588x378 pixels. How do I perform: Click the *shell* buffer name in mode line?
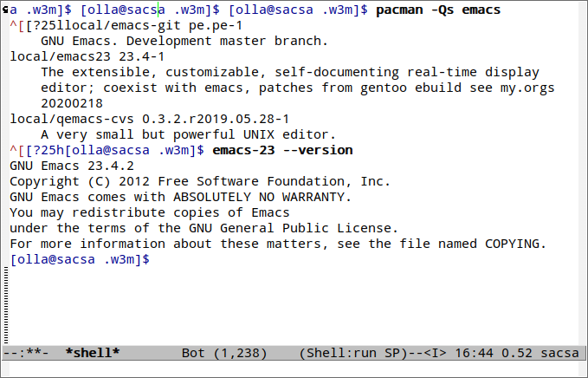[x=93, y=353]
